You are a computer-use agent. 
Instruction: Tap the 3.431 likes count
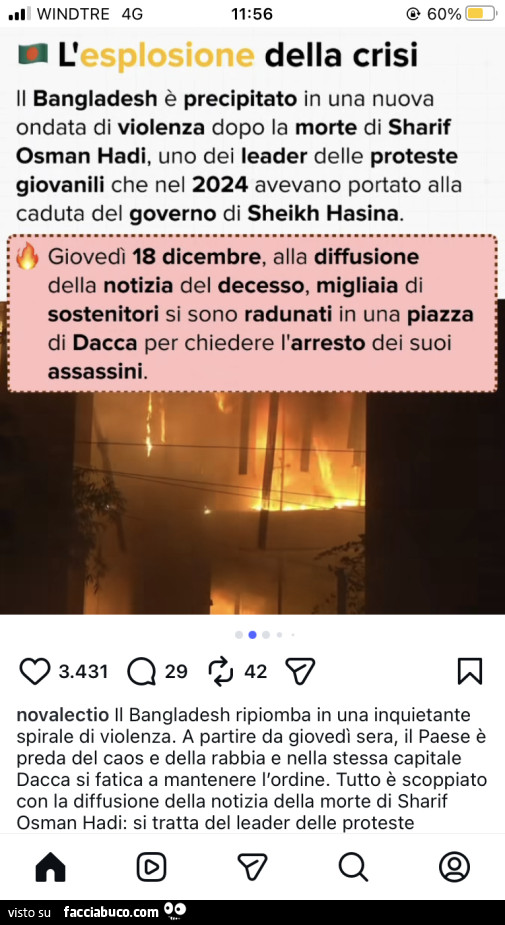[83, 671]
